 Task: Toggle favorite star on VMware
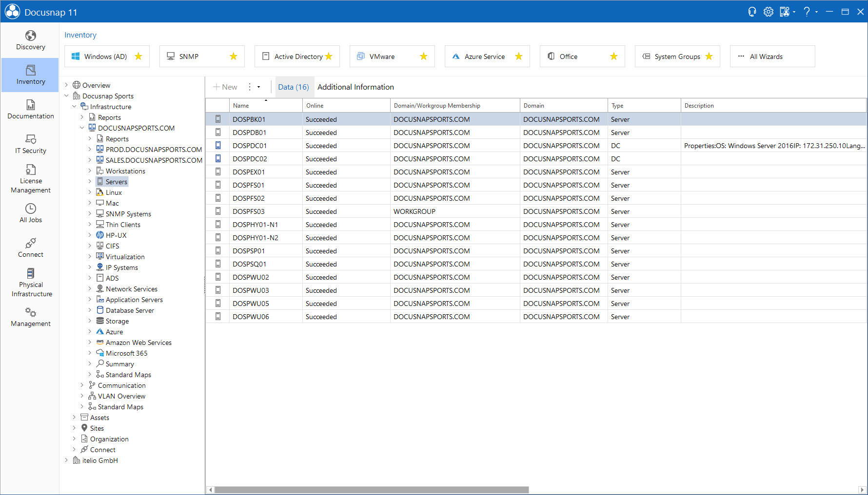point(424,57)
